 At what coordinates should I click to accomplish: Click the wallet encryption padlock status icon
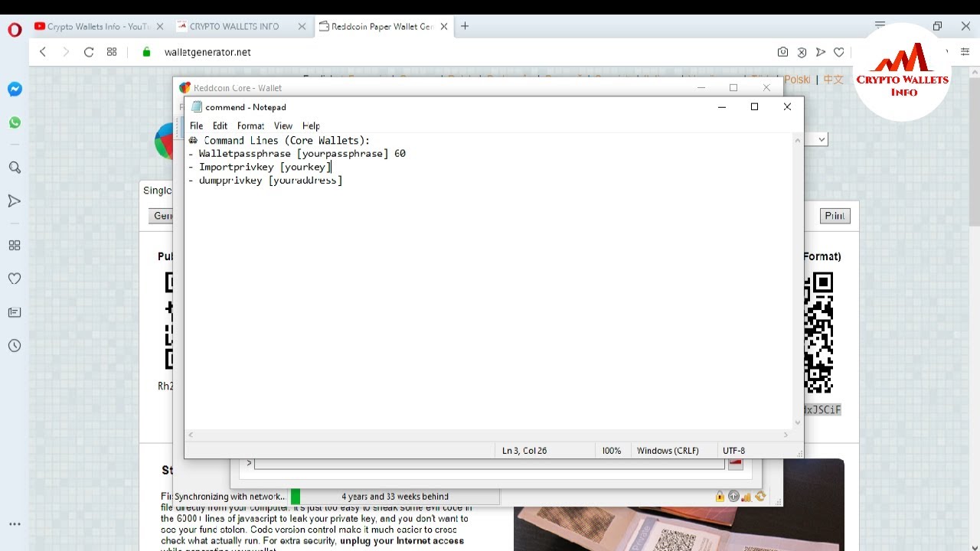(x=720, y=497)
